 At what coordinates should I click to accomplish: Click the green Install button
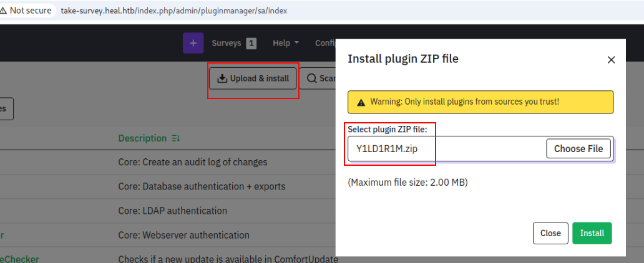(x=592, y=233)
